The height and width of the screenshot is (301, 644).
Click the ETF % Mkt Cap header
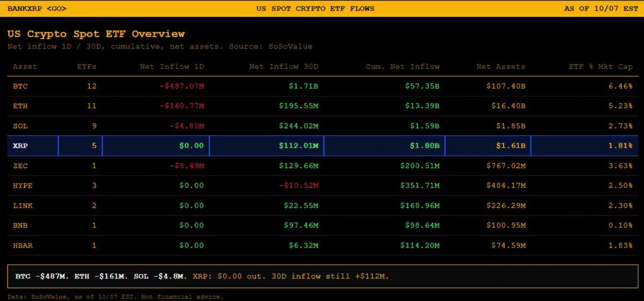tap(601, 67)
